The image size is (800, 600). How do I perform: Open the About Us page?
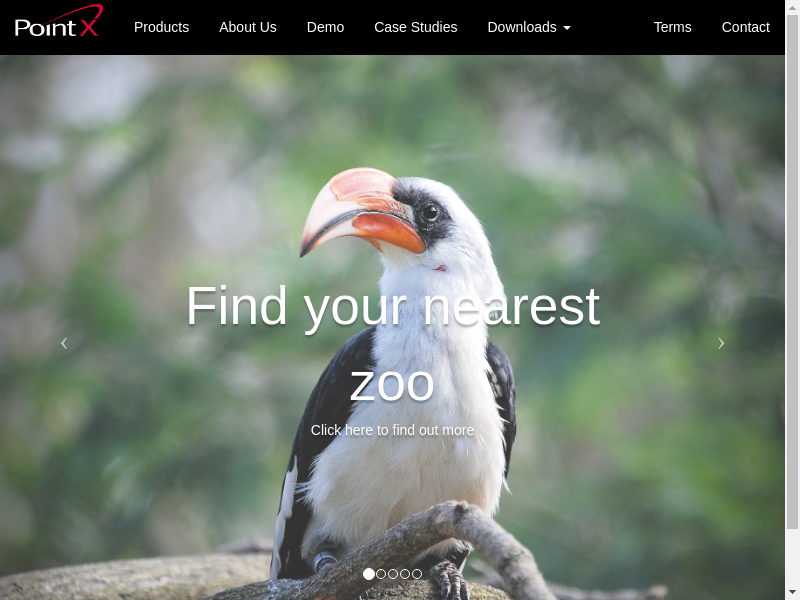(248, 27)
